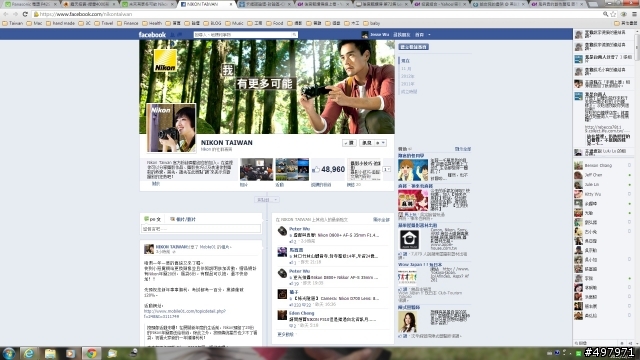Click the Taiwan bookmark folder
Viewport: 640px width, 360px height.
click(x=13, y=23)
